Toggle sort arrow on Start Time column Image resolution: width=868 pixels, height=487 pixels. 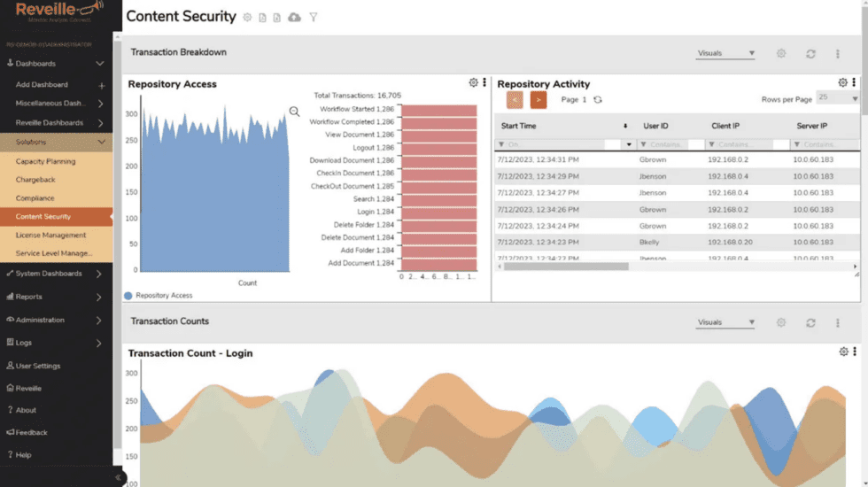(625, 127)
